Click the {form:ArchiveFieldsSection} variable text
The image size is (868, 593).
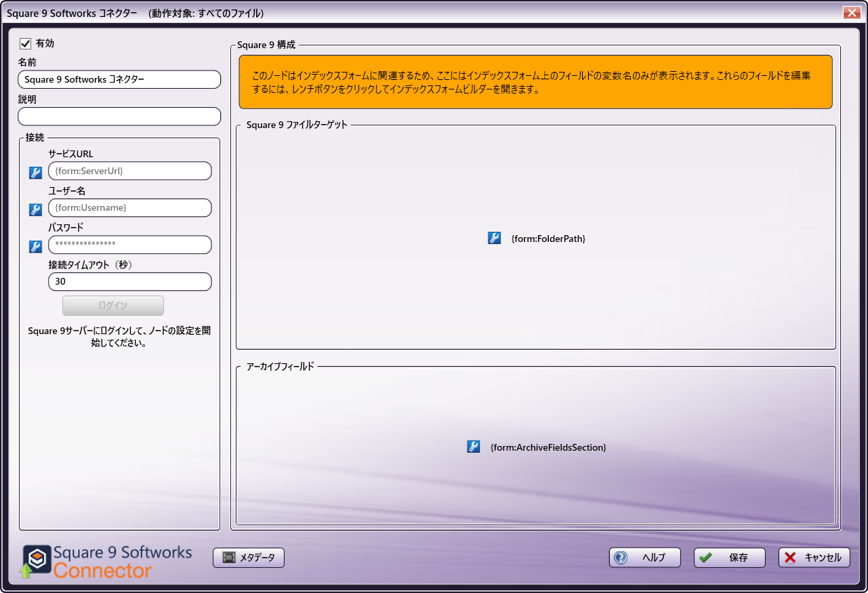point(547,447)
